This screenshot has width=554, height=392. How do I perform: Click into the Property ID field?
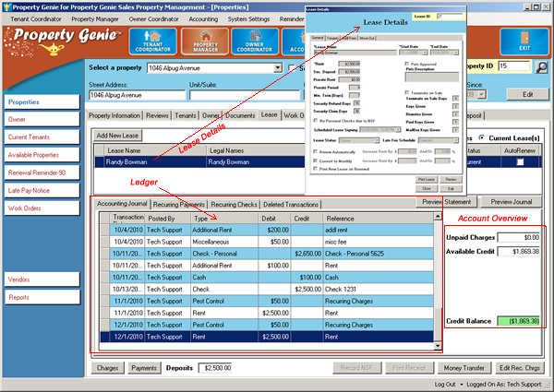point(514,66)
